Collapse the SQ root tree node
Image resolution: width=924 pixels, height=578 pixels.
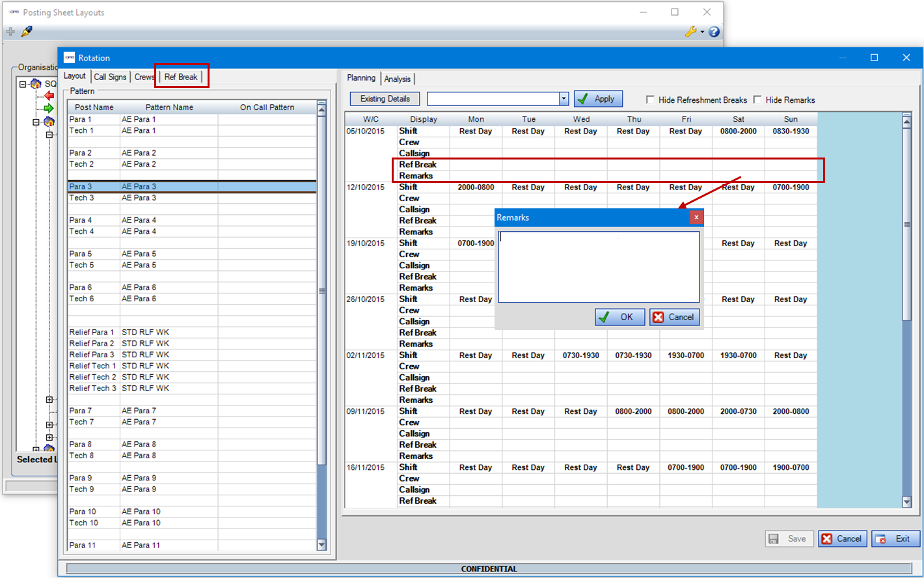(23, 84)
